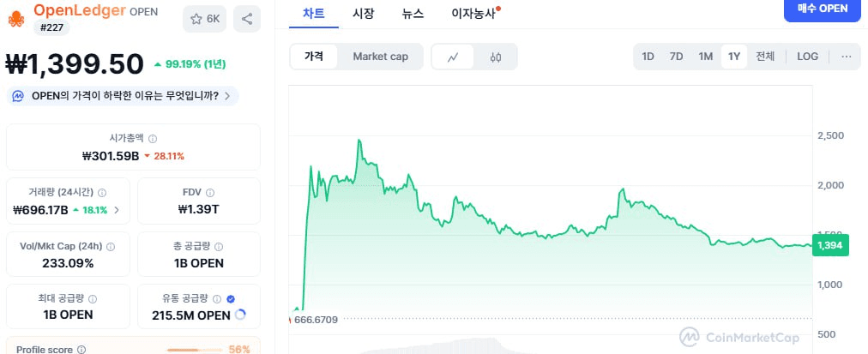Open the 시장 tab
Screen dimensions: 868x354
tap(364, 14)
